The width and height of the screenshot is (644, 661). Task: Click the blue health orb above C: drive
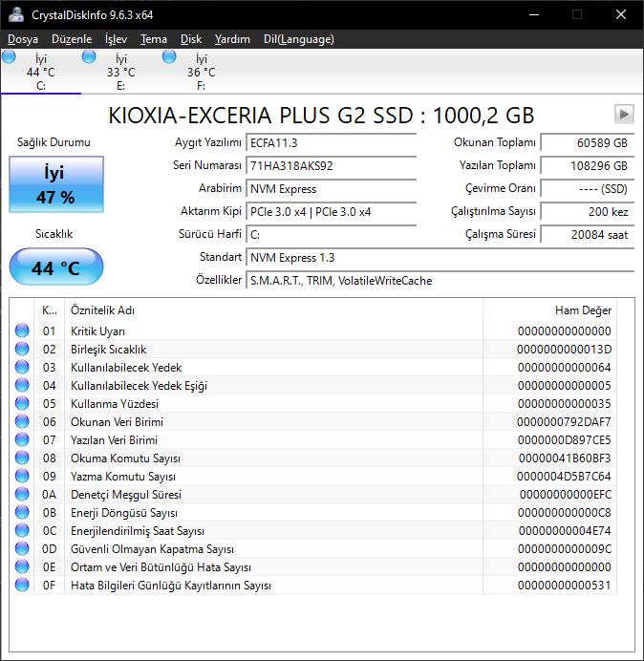pos(9,56)
